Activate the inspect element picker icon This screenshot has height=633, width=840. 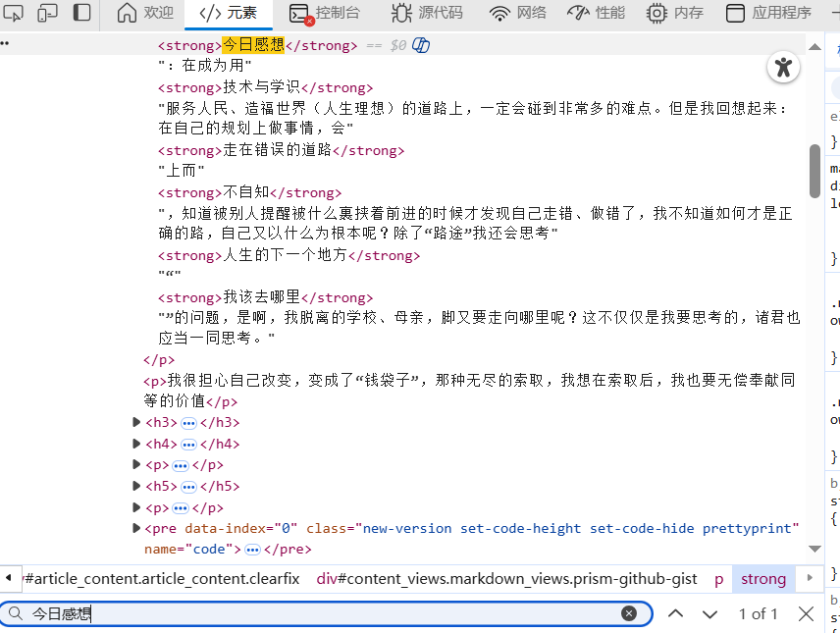tap(13, 13)
